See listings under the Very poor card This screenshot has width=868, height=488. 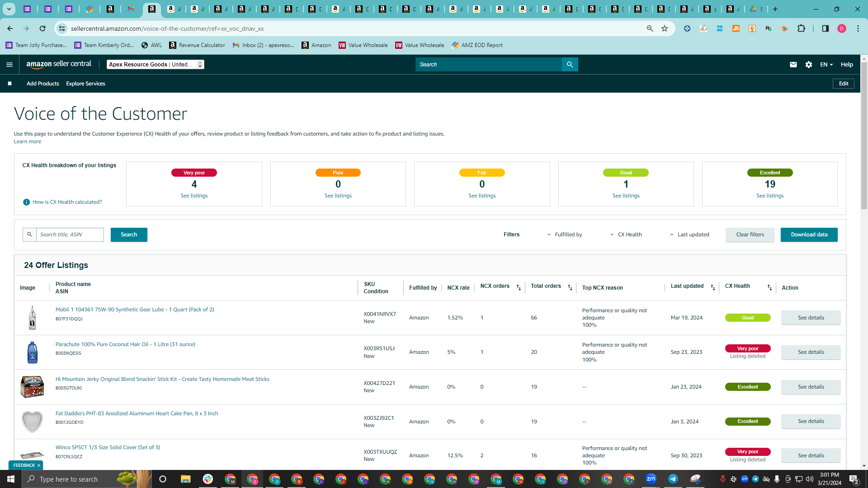194,196
